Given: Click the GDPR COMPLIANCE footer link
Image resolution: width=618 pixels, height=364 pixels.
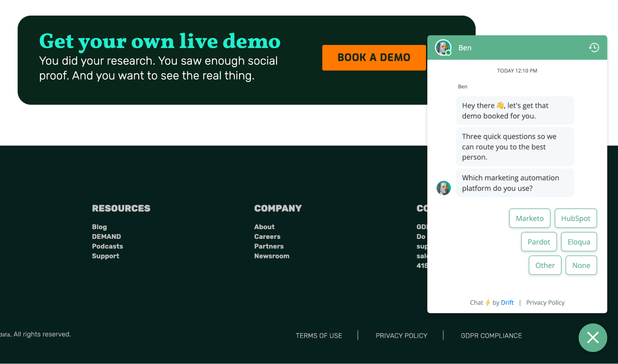Looking at the screenshot, I should point(491,335).
